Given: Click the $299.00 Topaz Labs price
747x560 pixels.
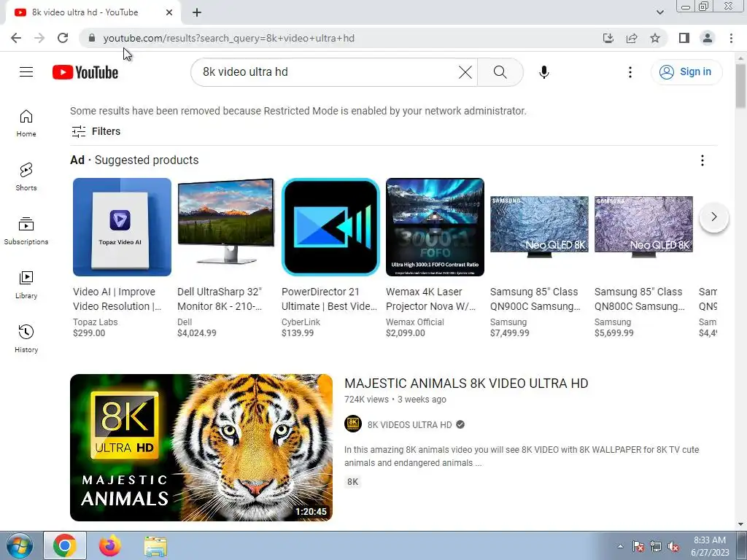Looking at the screenshot, I should point(89,332).
